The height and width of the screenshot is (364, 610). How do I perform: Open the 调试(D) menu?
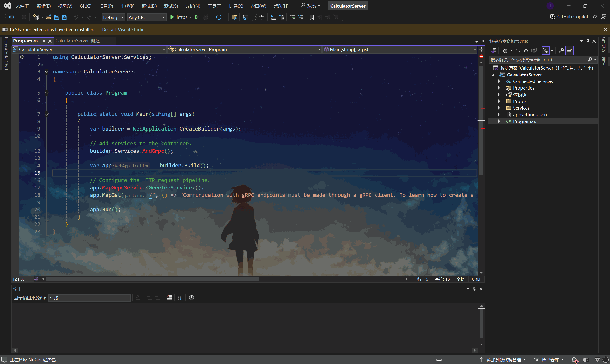(x=149, y=6)
